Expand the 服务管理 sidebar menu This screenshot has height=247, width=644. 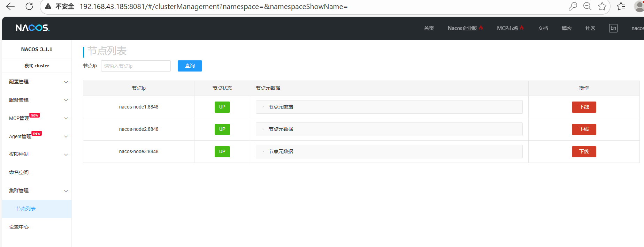(37, 100)
